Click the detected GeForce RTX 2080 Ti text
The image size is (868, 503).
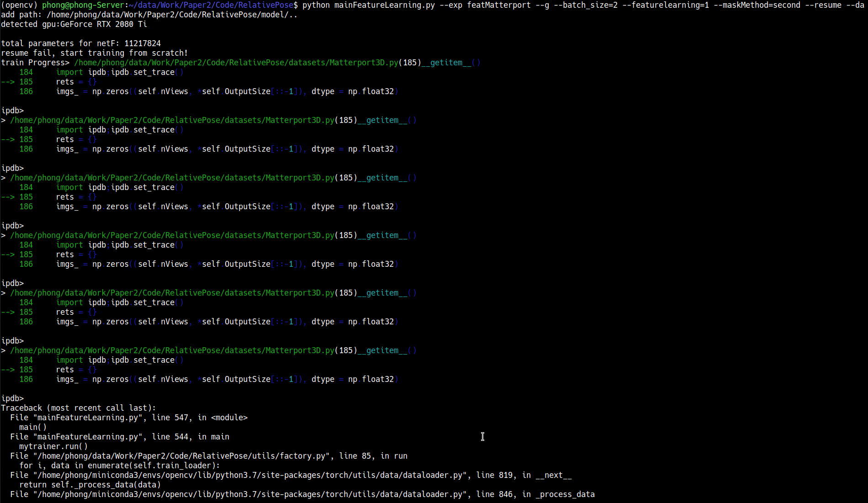(74, 24)
